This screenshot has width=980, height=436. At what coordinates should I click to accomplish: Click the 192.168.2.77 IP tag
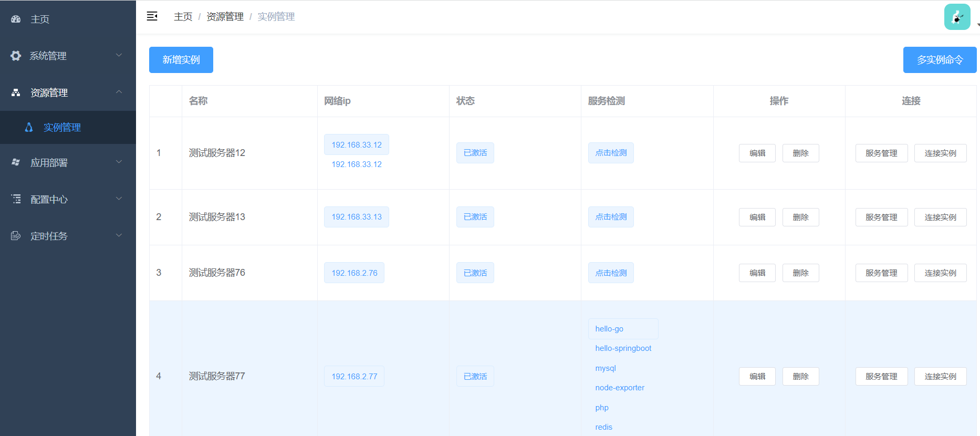354,376
